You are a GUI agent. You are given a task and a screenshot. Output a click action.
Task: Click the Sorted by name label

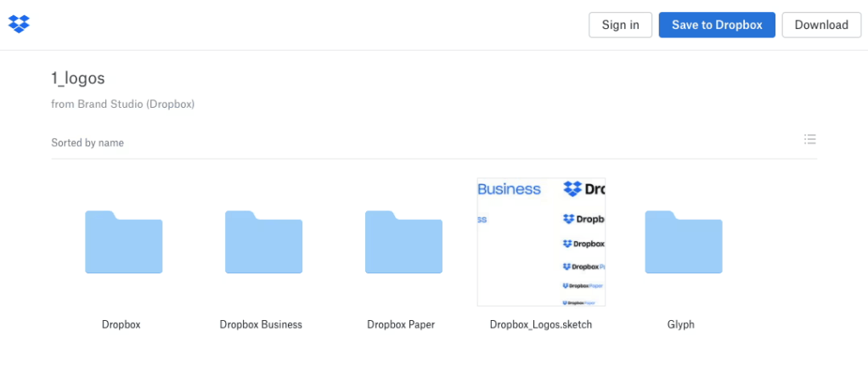(87, 143)
